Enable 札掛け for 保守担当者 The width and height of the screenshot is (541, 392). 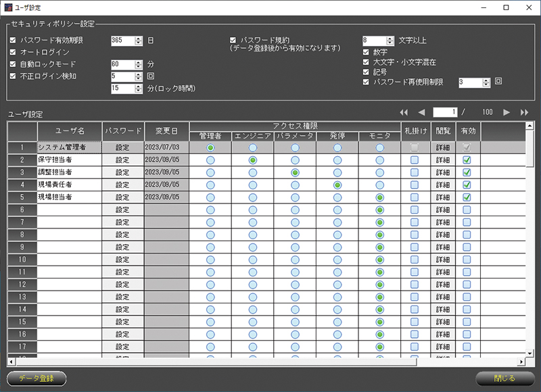click(415, 160)
